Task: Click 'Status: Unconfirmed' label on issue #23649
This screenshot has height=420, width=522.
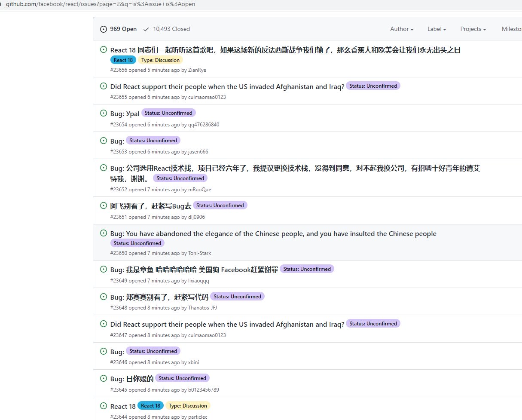Action: tap(307, 269)
